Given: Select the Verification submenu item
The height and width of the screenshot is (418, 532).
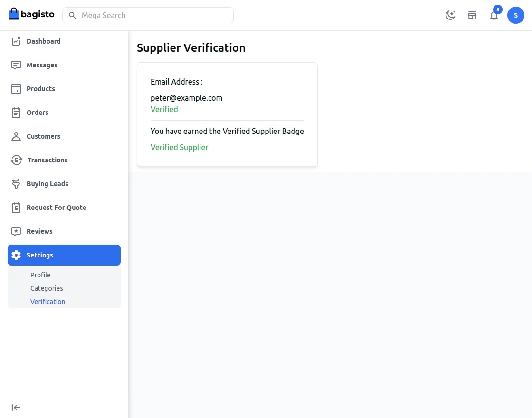Looking at the screenshot, I should (48, 302).
